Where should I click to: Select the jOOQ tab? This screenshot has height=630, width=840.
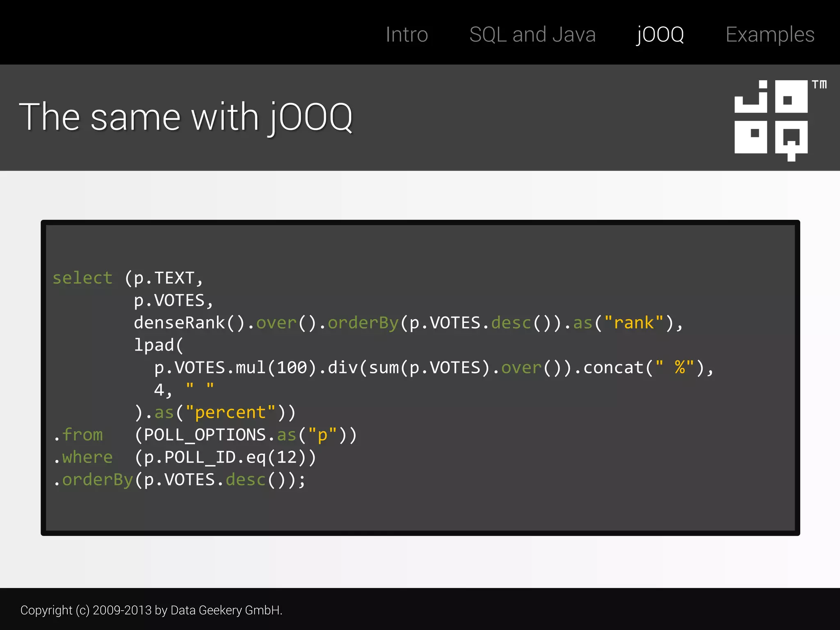[x=660, y=34]
